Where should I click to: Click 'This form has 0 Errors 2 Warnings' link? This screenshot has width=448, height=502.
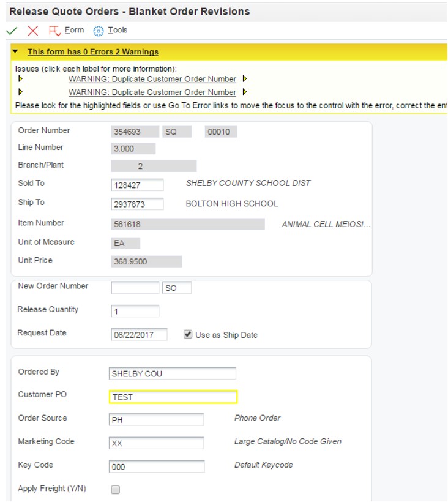pyautogui.click(x=93, y=52)
